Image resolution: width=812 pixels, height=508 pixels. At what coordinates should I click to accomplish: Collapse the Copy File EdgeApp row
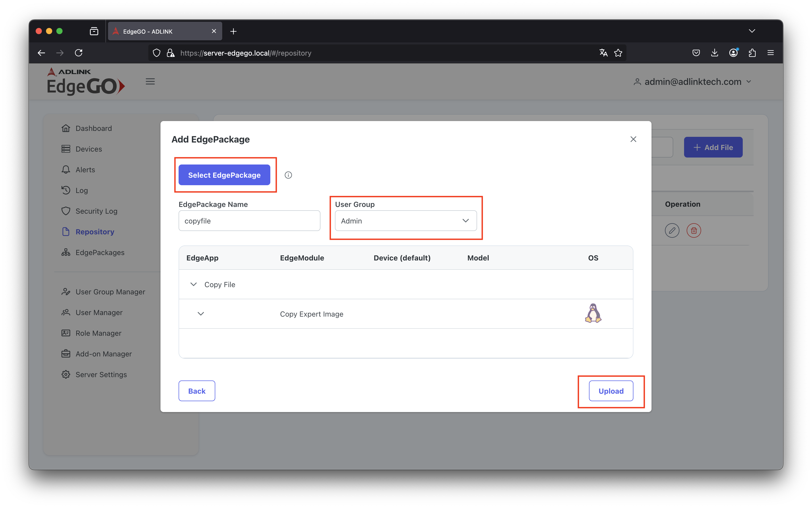coord(193,284)
